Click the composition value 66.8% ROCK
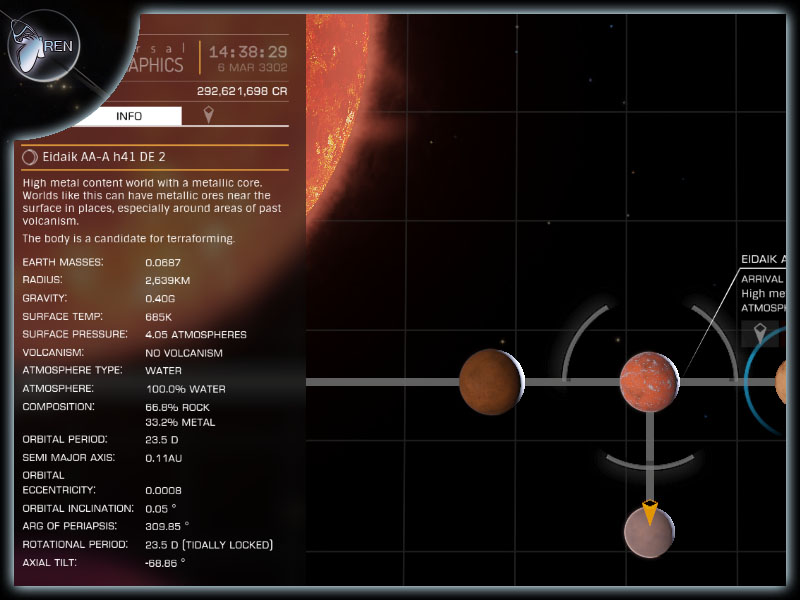 click(178, 407)
